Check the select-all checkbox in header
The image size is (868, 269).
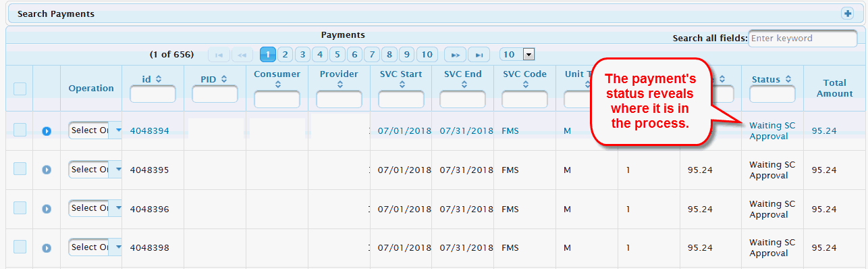(x=20, y=89)
